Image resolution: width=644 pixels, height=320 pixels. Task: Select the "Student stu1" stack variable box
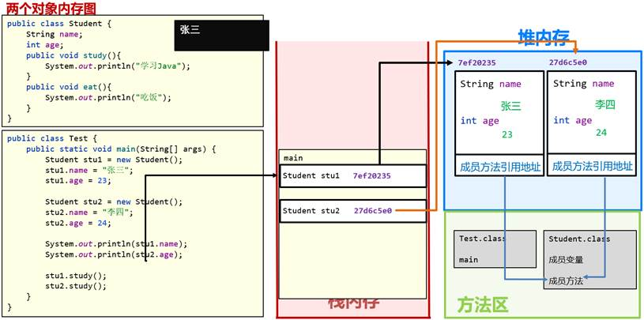click(x=352, y=176)
